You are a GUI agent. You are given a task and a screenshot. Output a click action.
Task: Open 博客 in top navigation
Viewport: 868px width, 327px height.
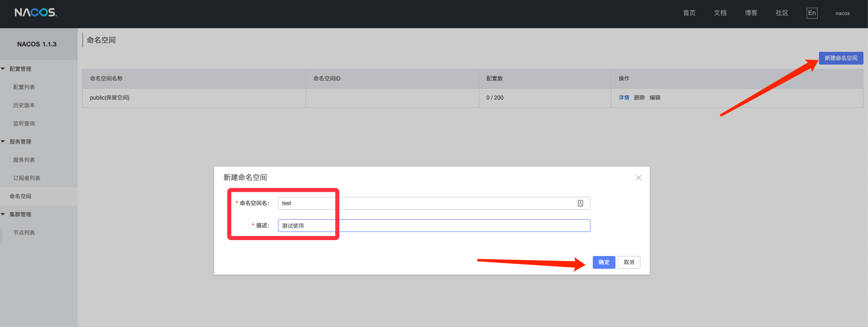(751, 13)
